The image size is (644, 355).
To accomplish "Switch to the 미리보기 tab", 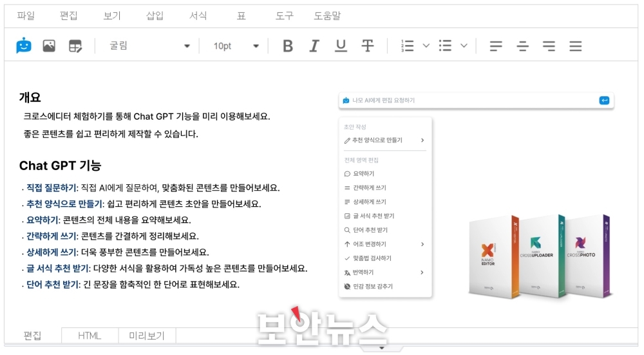I will coord(147,335).
